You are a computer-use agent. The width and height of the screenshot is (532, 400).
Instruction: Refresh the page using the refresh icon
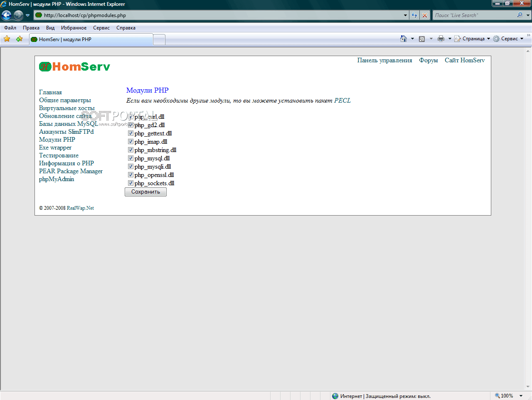[414, 15]
